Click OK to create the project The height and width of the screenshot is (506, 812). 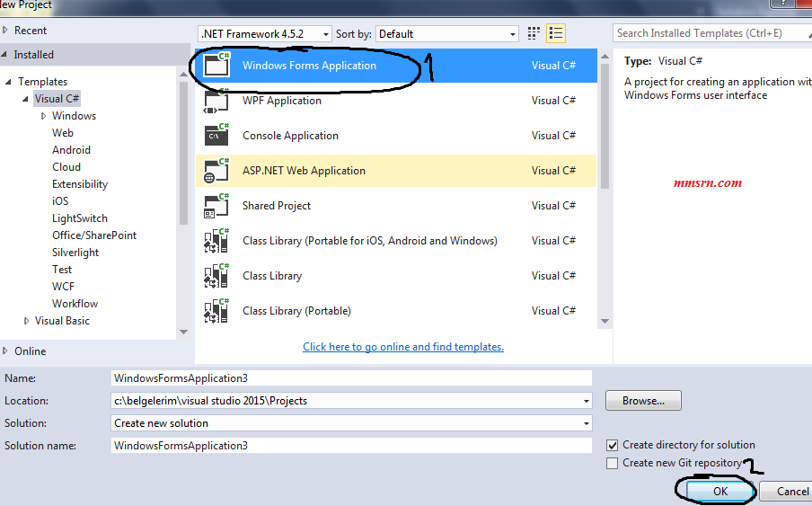[x=719, y=491]
